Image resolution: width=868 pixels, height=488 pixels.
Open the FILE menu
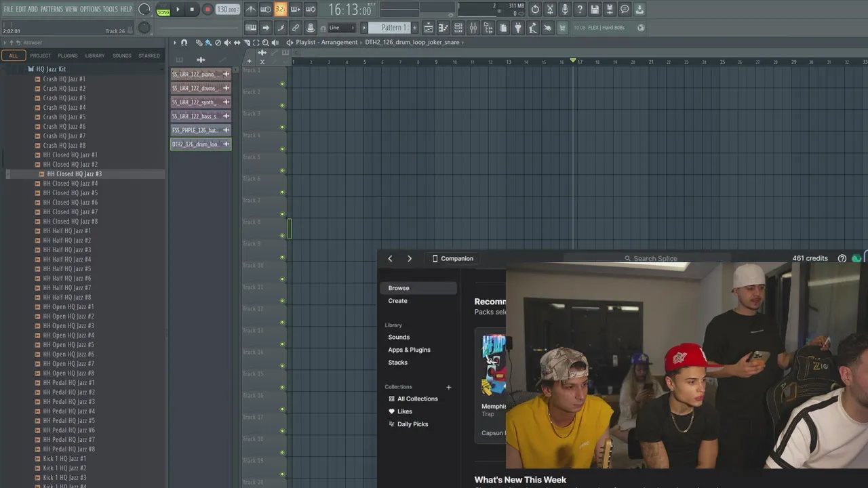coord(8,9)
